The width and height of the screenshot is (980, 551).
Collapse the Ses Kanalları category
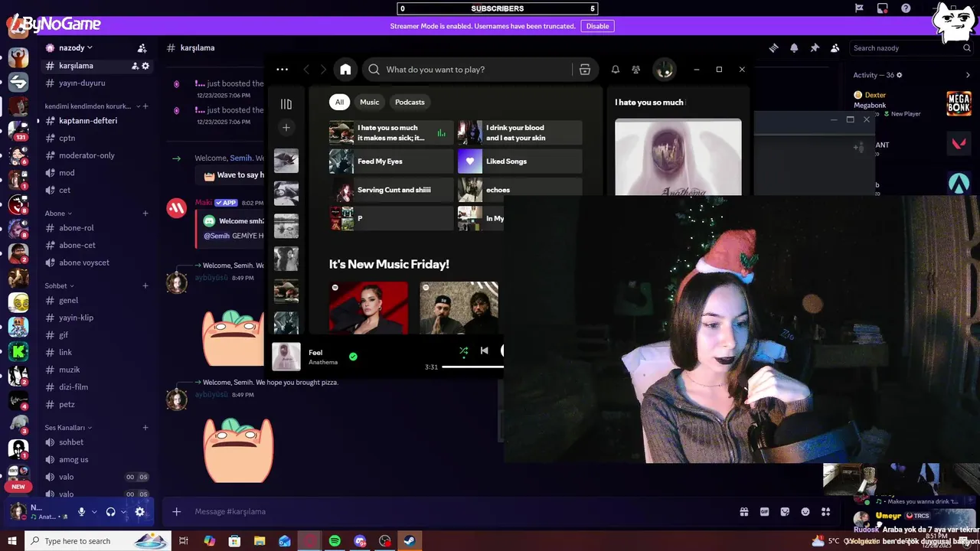tap(68, 428)
